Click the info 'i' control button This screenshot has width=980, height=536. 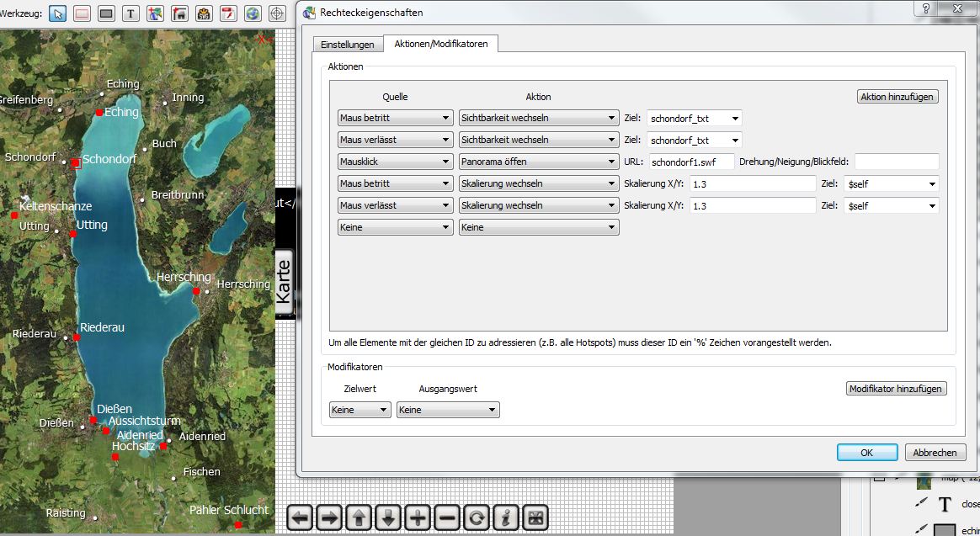[506, 517]
